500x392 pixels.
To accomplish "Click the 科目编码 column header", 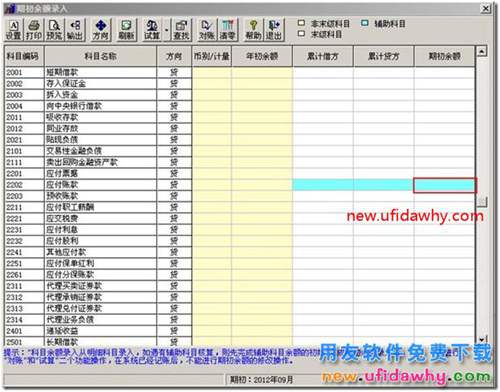I will point(24,56).
